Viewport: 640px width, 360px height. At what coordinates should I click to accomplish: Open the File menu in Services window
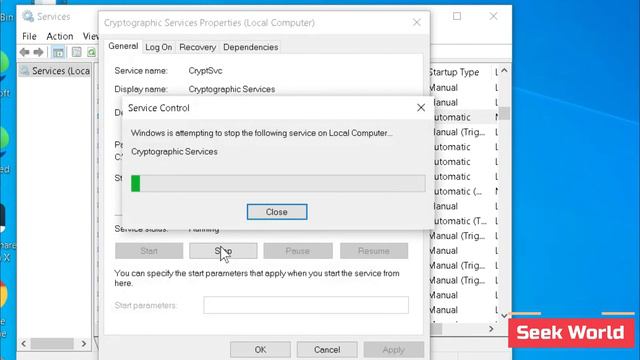pos(29,36)
